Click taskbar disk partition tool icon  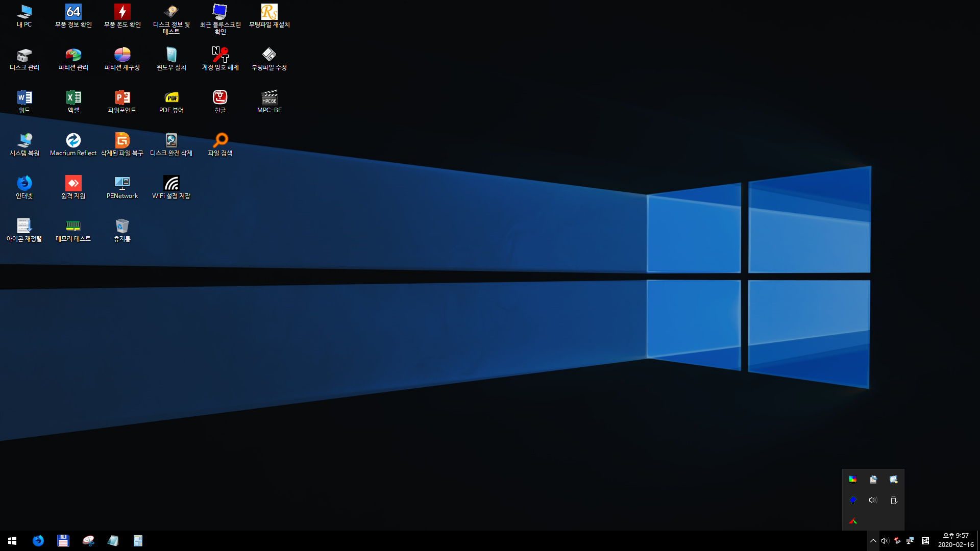pos(88,541)
